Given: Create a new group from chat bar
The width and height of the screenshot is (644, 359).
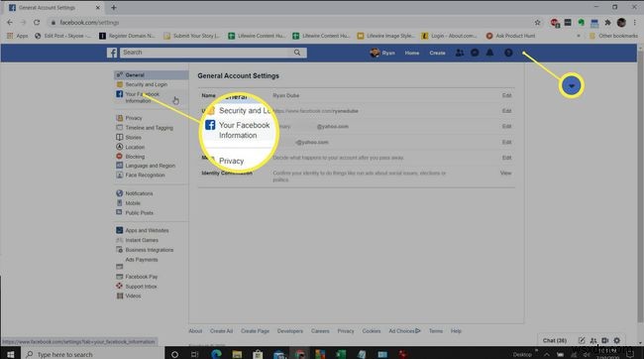Looking at the screenshot, I should coord(593,340).
